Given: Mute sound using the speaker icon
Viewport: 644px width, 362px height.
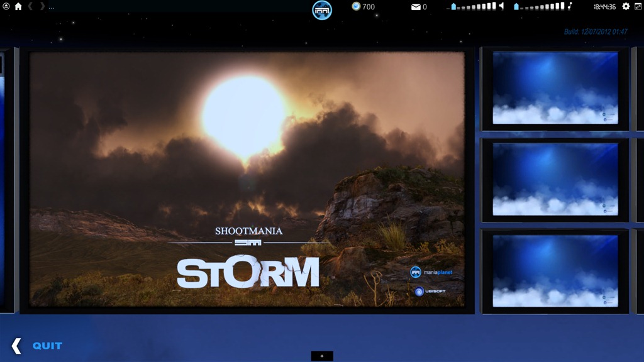Looking at the screenshot, I should 501,6.
